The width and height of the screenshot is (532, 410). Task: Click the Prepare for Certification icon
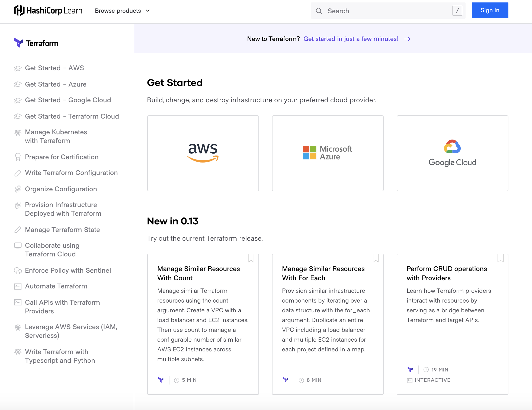coord(17,157)
